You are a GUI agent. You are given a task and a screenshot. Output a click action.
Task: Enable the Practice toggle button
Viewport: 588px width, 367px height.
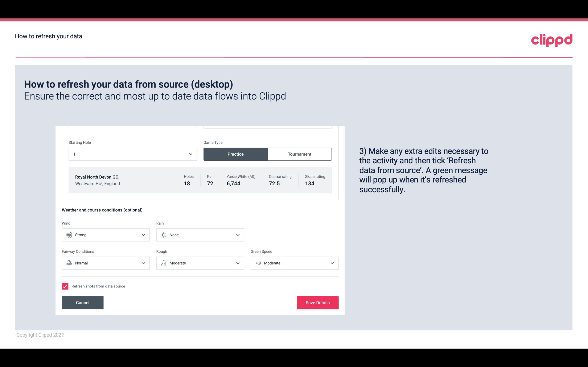coord(235,154)
